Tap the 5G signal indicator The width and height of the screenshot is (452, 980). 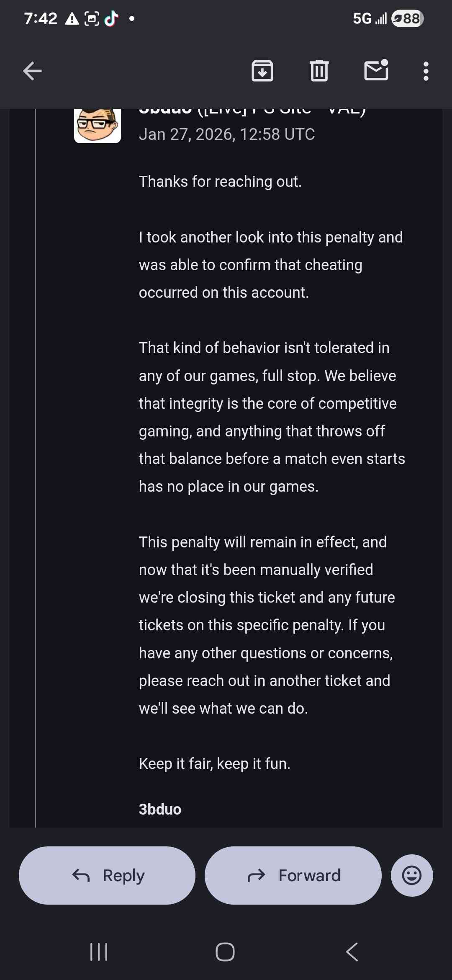point(369,18)
